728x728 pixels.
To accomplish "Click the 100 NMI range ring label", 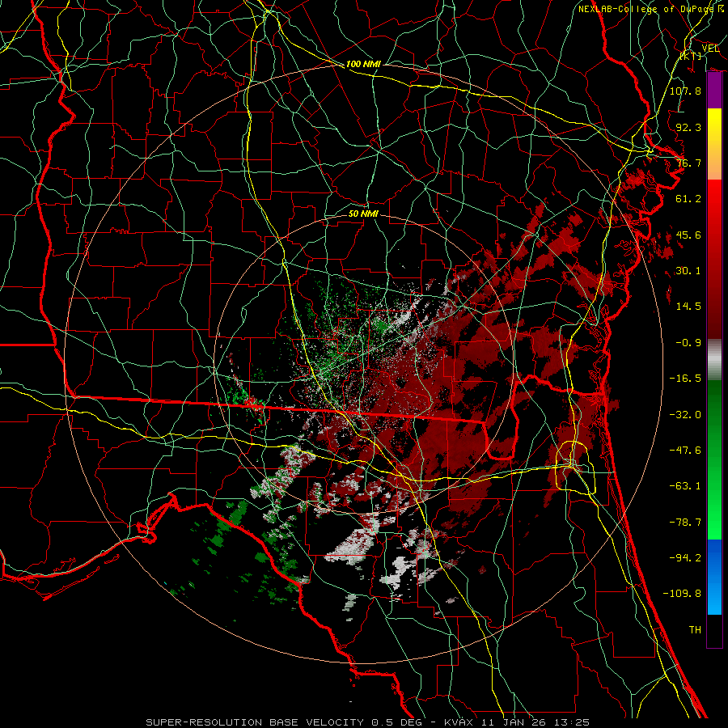I will (363, 64).
